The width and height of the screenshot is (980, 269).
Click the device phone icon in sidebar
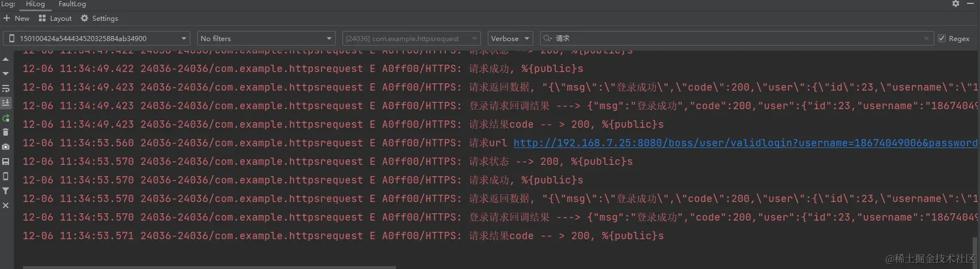[6, 176]
